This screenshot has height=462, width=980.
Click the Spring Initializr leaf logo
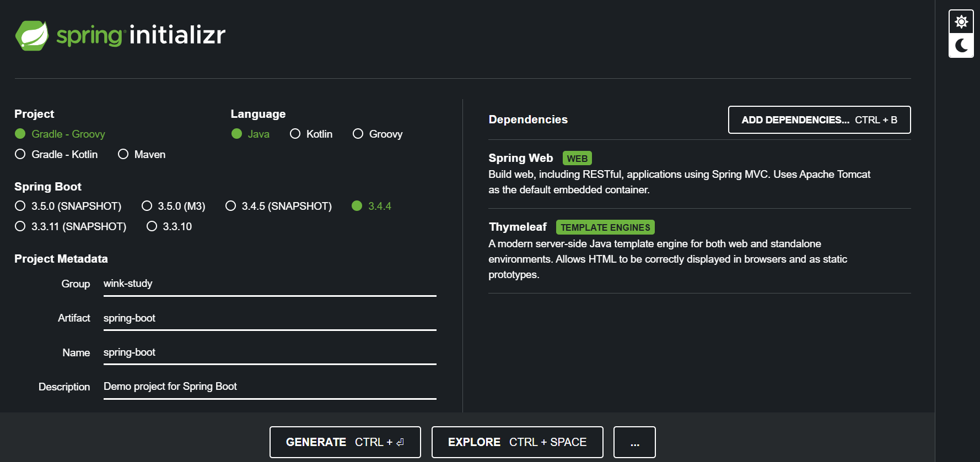pyautogui.click(x=32, y=36)
